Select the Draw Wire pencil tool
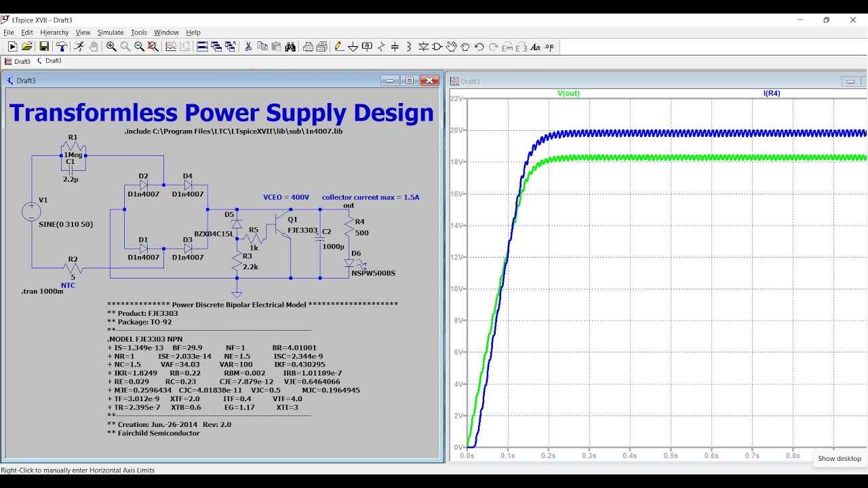Image resolution: width=868 pixels, height=488 pixels. pyautogui.click(x=338, y=47)
